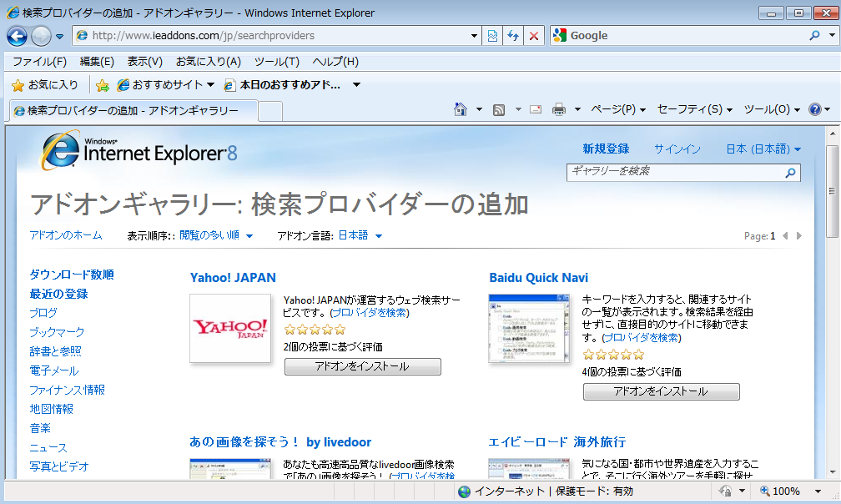
Task: Click the Yahoo! JAPAN title link
Action: click(x=233, y=278)
